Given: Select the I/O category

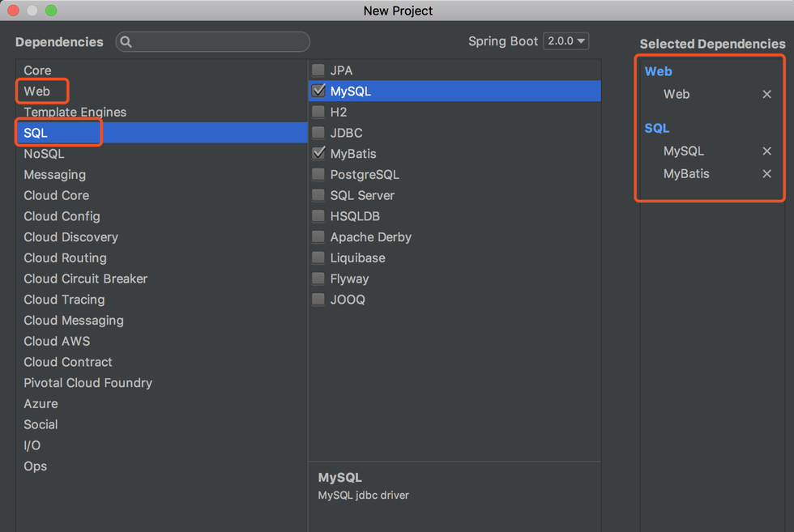Looking at the screenshot, I should click(161, 445).
